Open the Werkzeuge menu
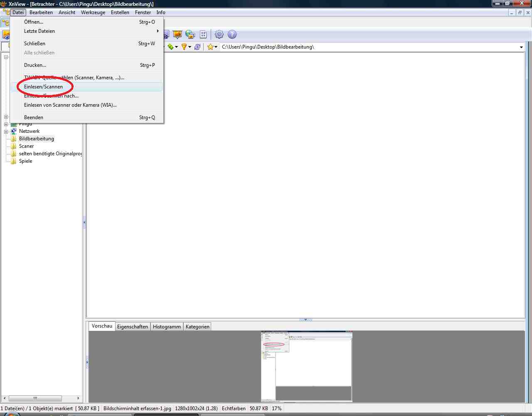The height and width of the screenshot is (416, 532). [93, 12]
